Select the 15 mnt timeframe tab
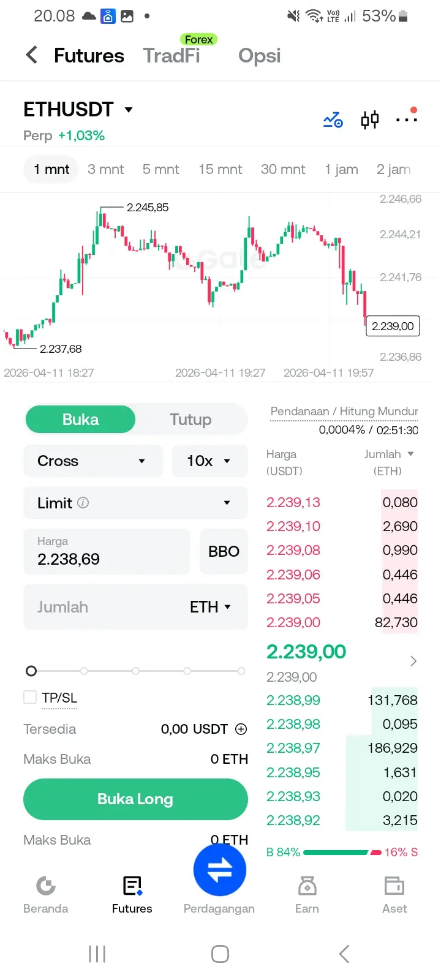441x980 pixels. click(220, 169)
